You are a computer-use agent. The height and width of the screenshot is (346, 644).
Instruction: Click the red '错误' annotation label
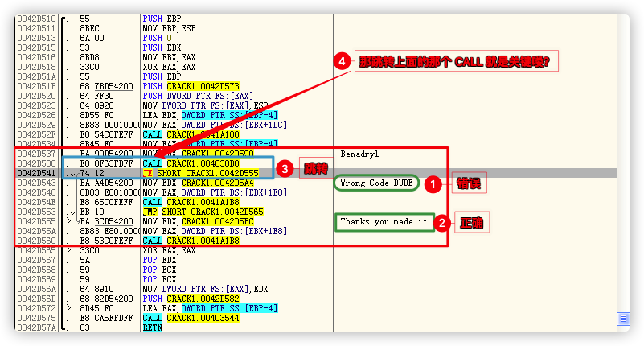(x=468, y=184)
